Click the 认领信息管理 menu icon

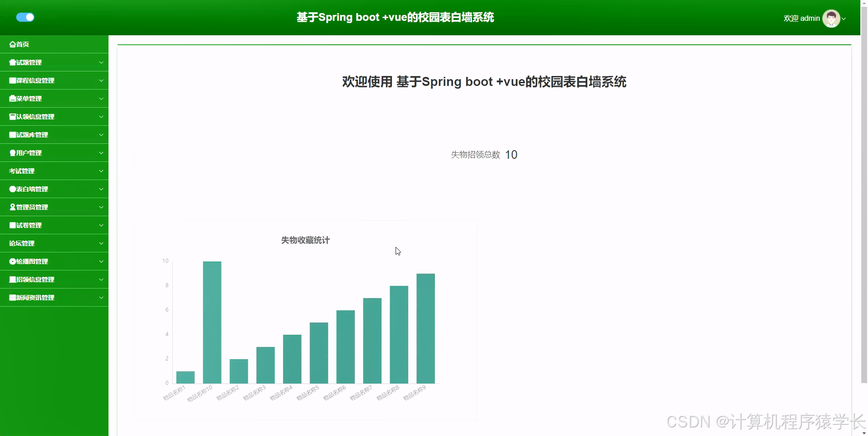pos(13,117)
